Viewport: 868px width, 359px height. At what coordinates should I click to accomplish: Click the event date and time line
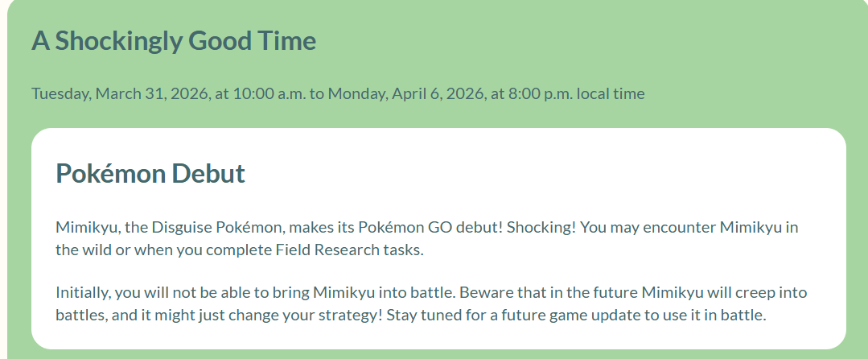click(338, 93)
